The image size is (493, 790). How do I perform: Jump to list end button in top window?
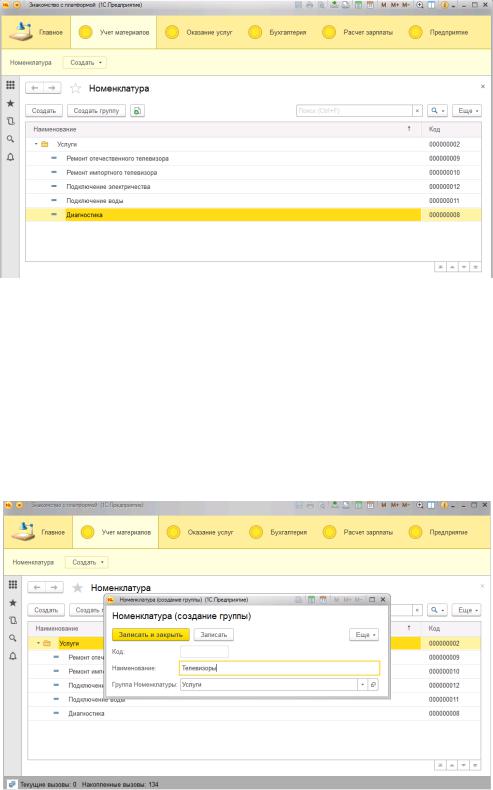click(475, 267)
